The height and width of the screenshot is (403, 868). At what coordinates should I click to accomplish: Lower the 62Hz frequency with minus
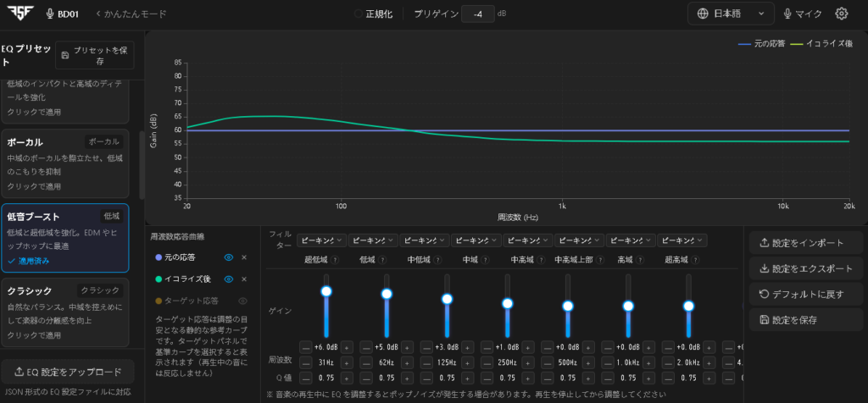pyautogui.click(x=366, y=362)
